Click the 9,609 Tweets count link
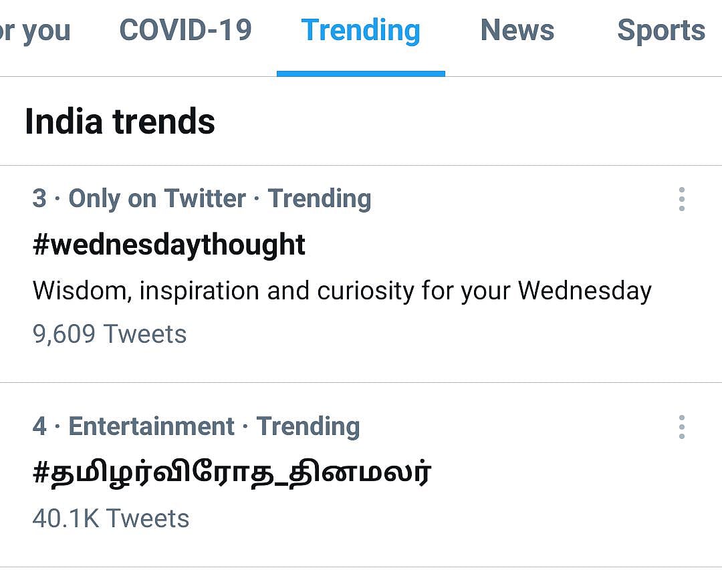The image size is (722, 588). pos(110,333)
